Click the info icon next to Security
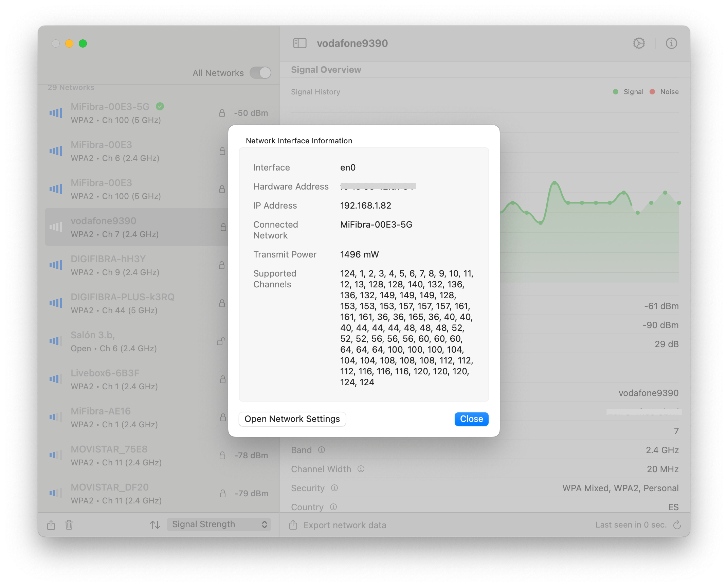 [334, 488]
